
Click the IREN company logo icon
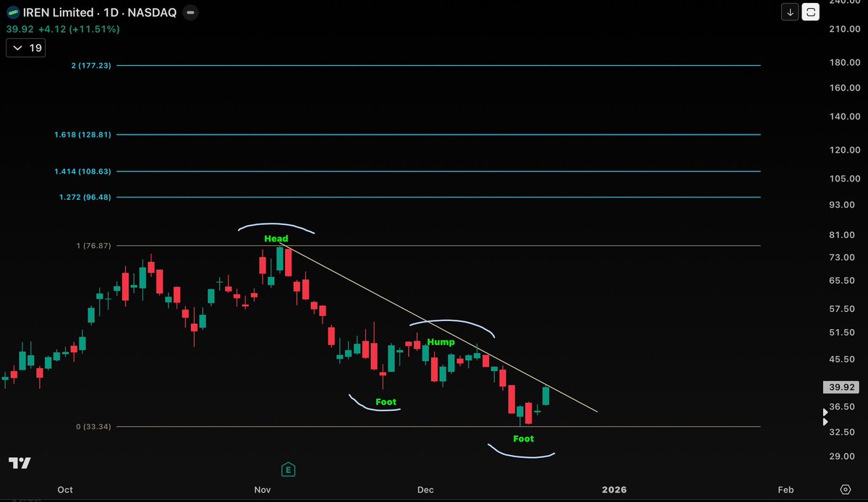coord(14,13)
